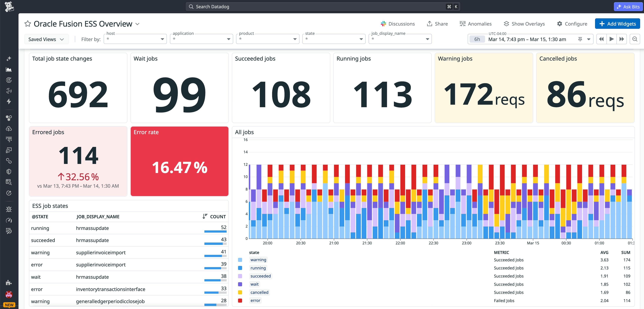This screenshot has width=644, height=309.
Task: Click the Infrastructure hexagons icon in sidebar
Action: point(9,118)
